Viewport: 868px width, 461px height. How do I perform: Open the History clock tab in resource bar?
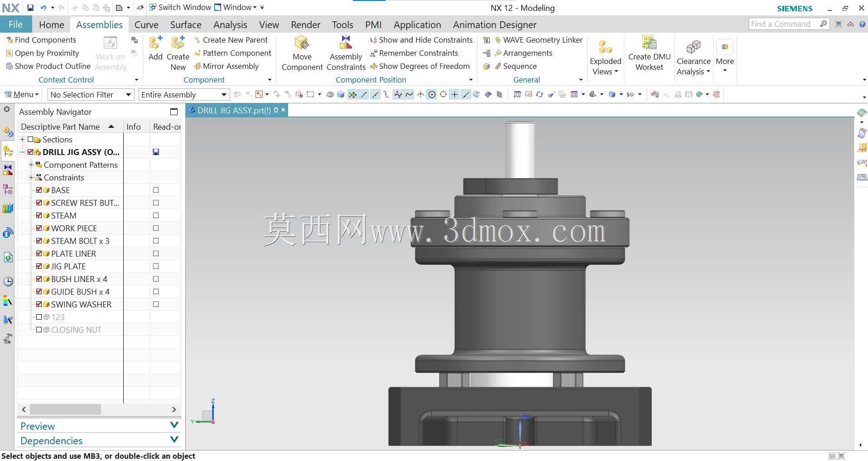[x=8, y=281]
